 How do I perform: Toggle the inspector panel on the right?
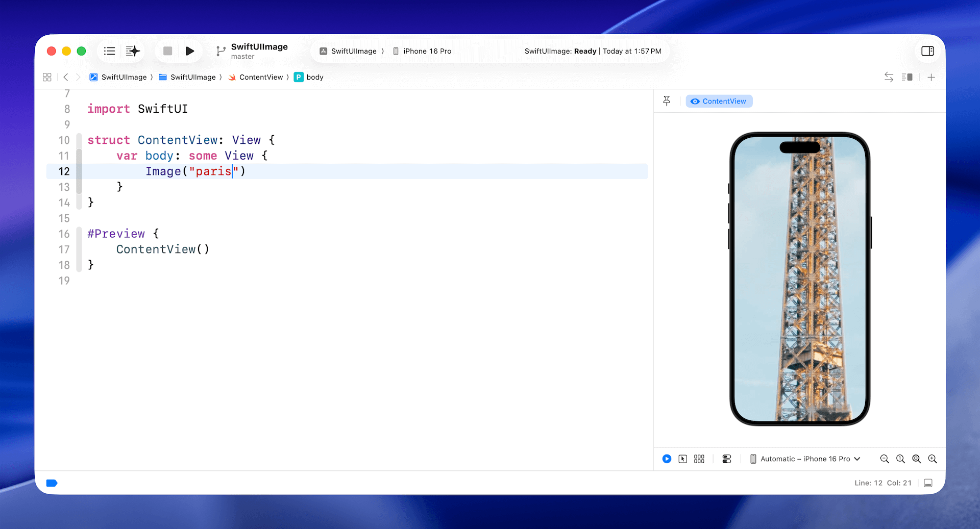click(x=927, y=51)
